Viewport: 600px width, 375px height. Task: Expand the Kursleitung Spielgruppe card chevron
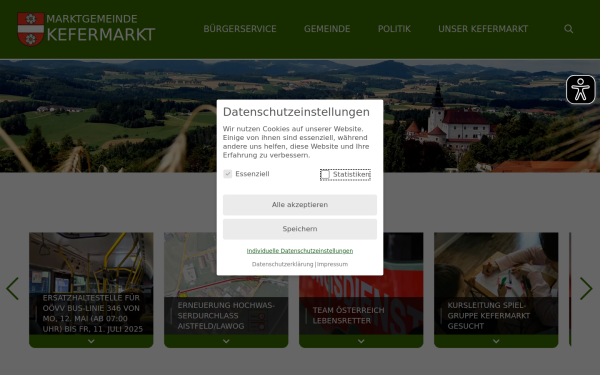pos(496,341)
